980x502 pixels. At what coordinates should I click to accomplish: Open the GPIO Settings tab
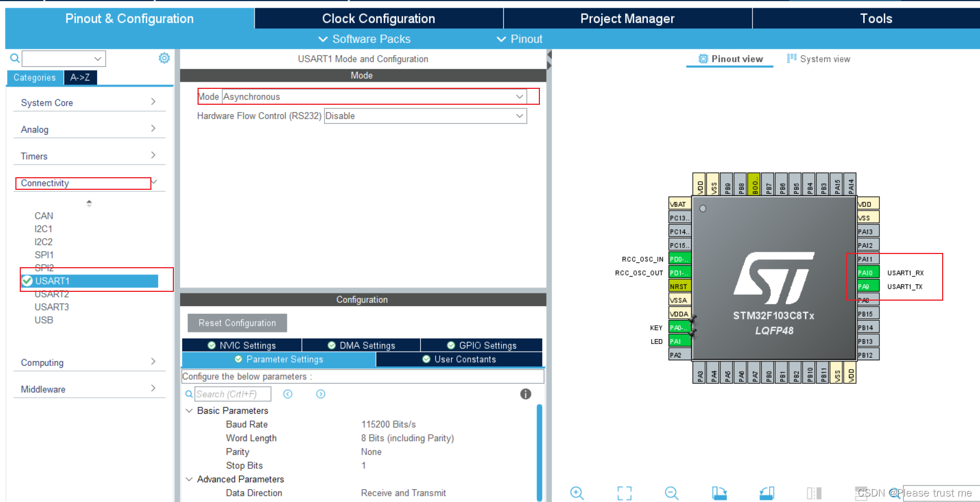481,345
